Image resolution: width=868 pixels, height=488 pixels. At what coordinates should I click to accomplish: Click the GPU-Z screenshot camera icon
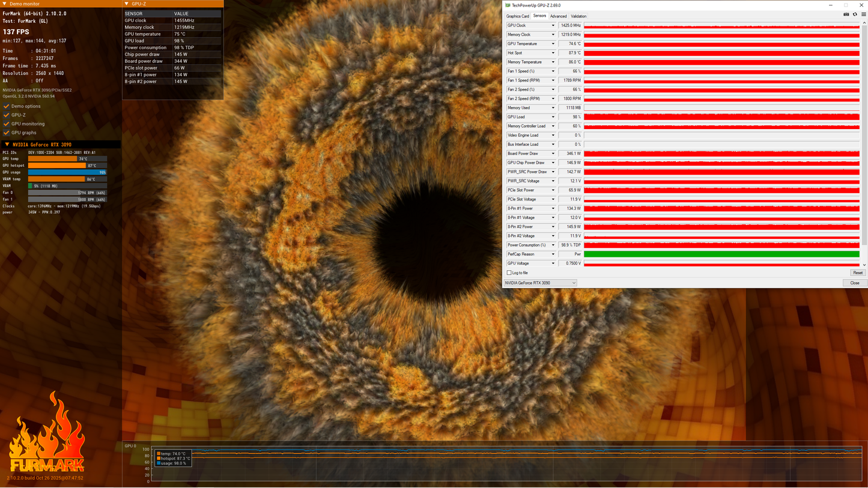pos(846,14)
